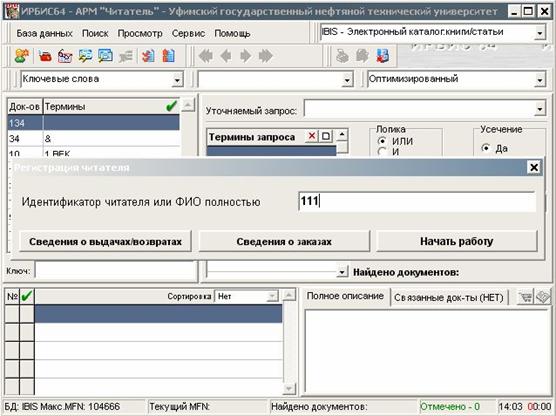
Task: Expand the Уточняемый запрос dropdown
Action: coord(539,109)
